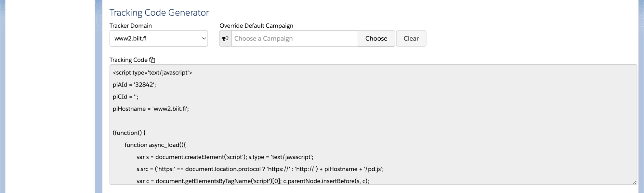Click the (function() { line
The height and width of the screenshot is (193, 644).
click(x=129, y=133)
